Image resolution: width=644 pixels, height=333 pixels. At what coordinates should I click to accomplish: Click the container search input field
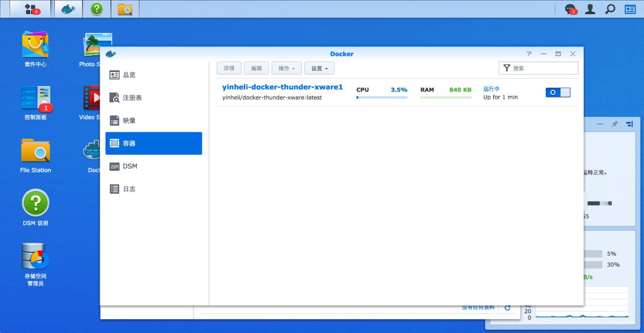[543, 68]
